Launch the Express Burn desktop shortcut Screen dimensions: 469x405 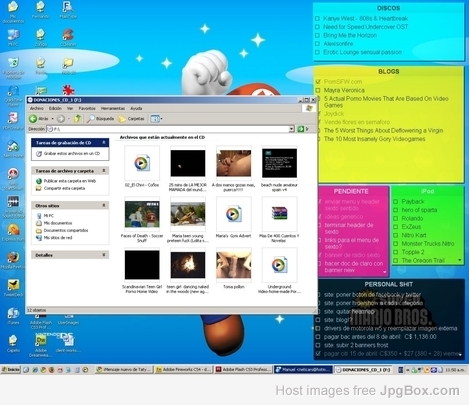pos(13,232)
